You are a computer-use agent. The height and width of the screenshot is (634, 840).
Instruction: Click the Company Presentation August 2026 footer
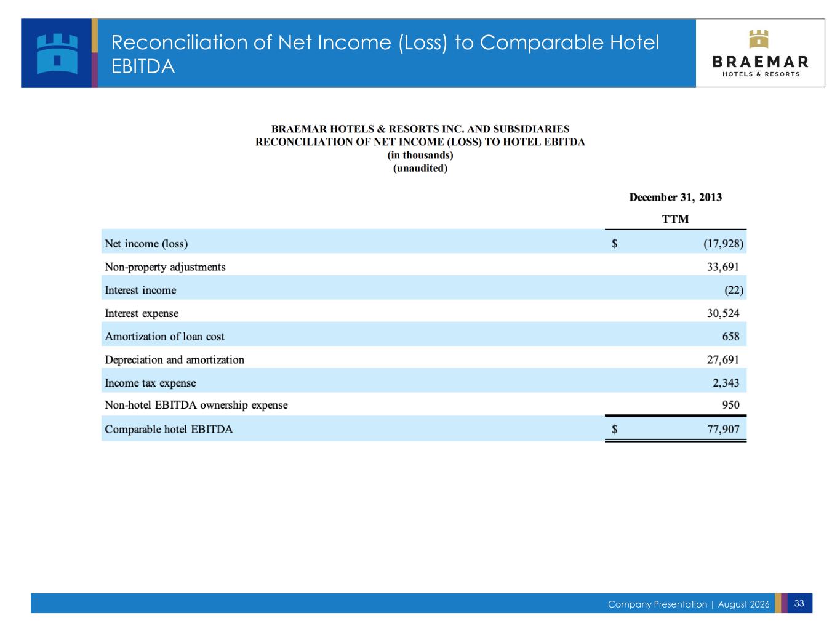pos(688,604)
